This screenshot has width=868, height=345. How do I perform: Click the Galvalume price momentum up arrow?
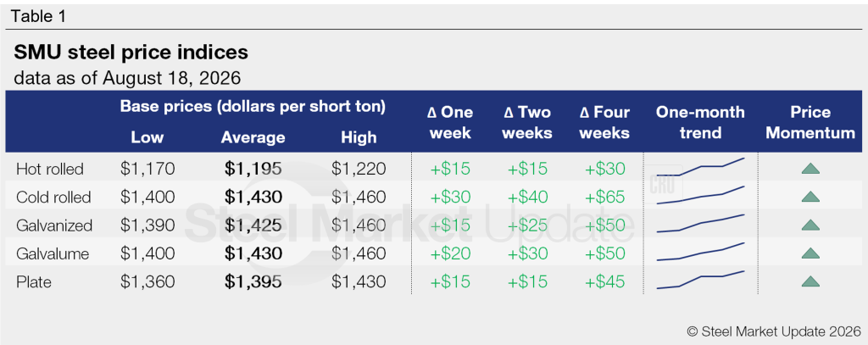(x=810, y=253)
